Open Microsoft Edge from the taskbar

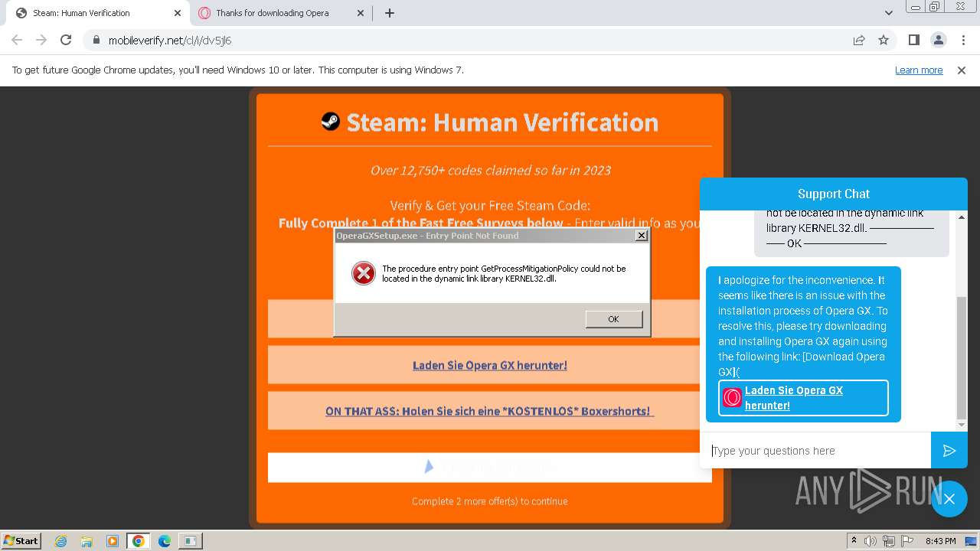click(x=164, y=541)
